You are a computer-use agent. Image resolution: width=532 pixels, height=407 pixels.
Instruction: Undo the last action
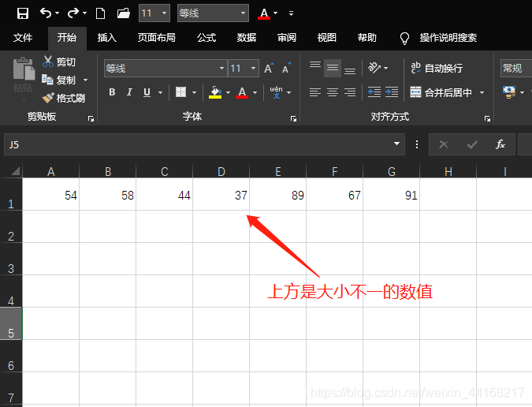(46, 13)
